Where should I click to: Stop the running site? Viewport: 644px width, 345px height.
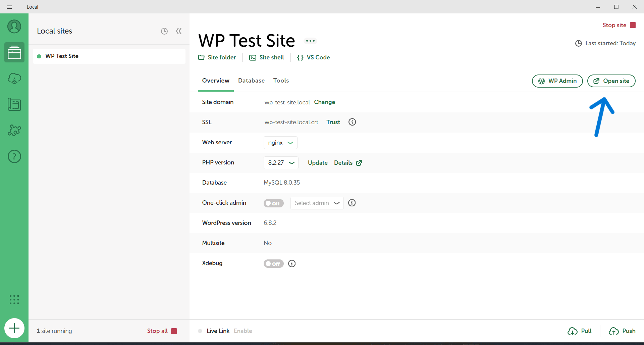point(619,25)
